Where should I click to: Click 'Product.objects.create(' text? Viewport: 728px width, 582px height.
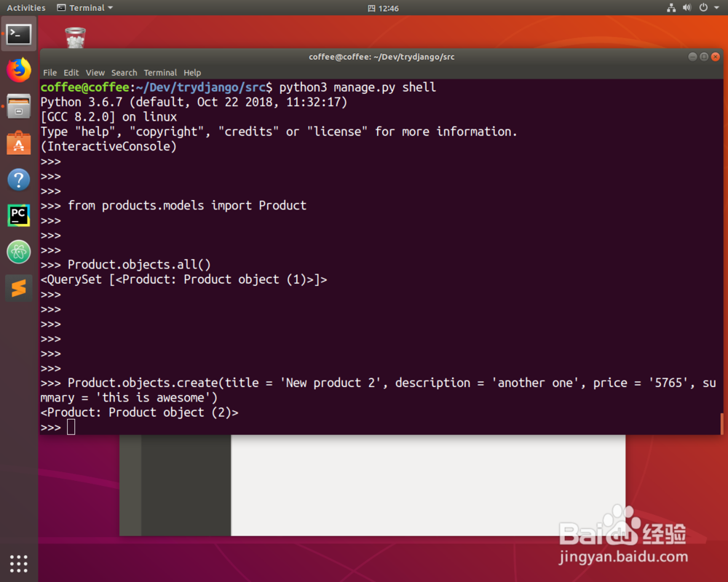pyautogui.click(x=146, y=383)
